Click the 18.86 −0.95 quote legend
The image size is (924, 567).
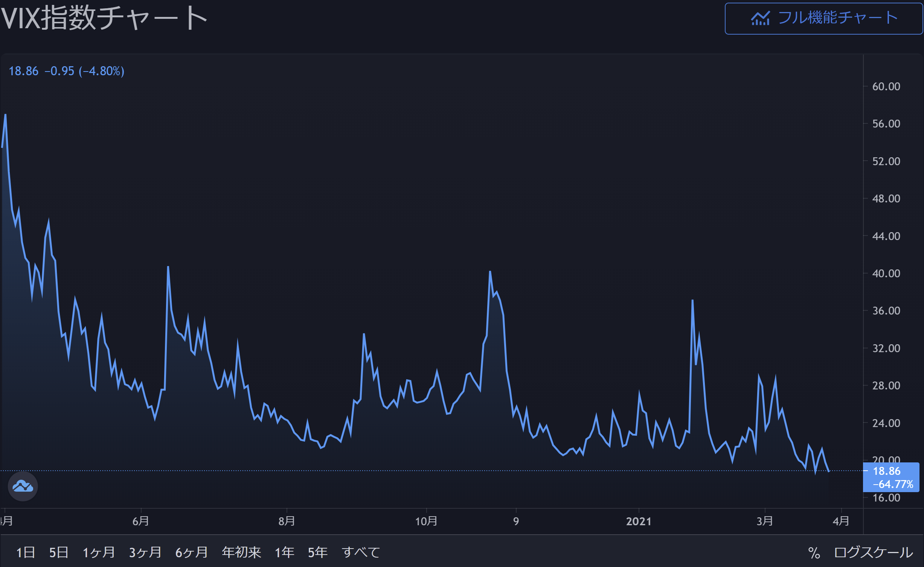[x=66, y=71]
